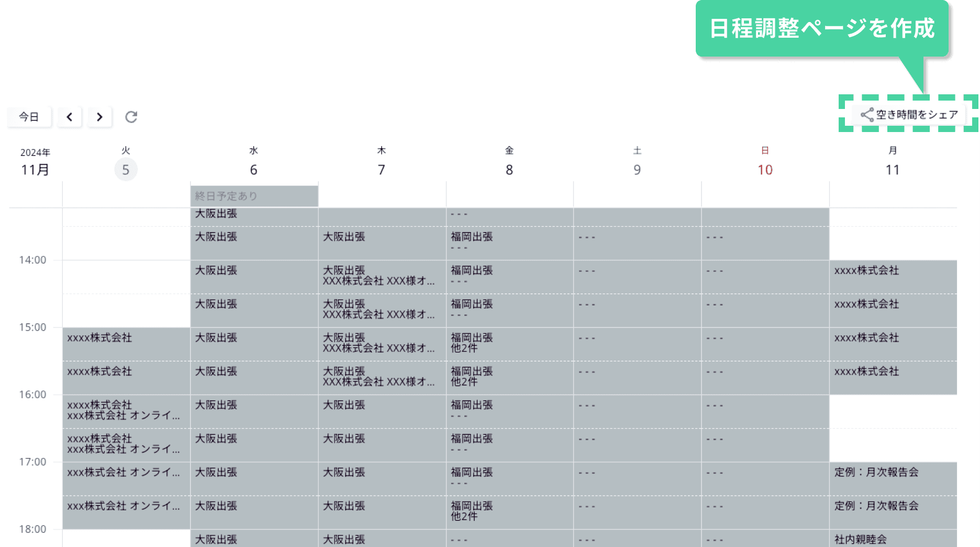The height and width of the screenshot is (547, 980).
Task: Click the 今日 (today) button
Action: (x=29, y=117)
